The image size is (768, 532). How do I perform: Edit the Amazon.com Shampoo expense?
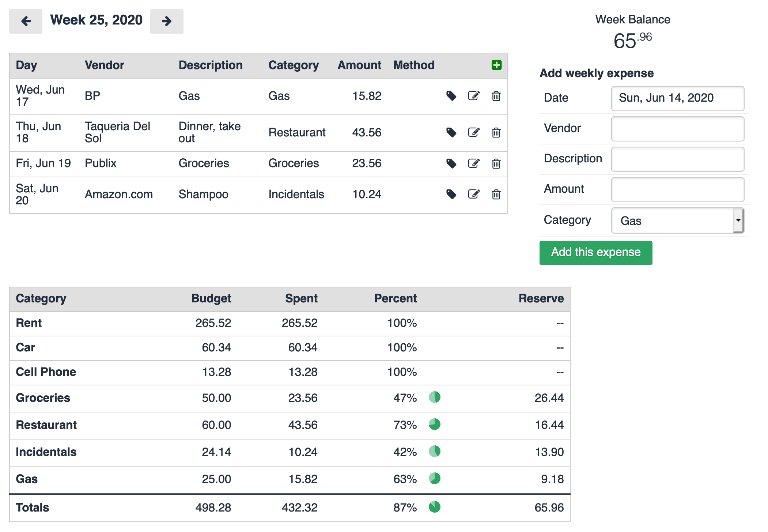click(474, 194)
